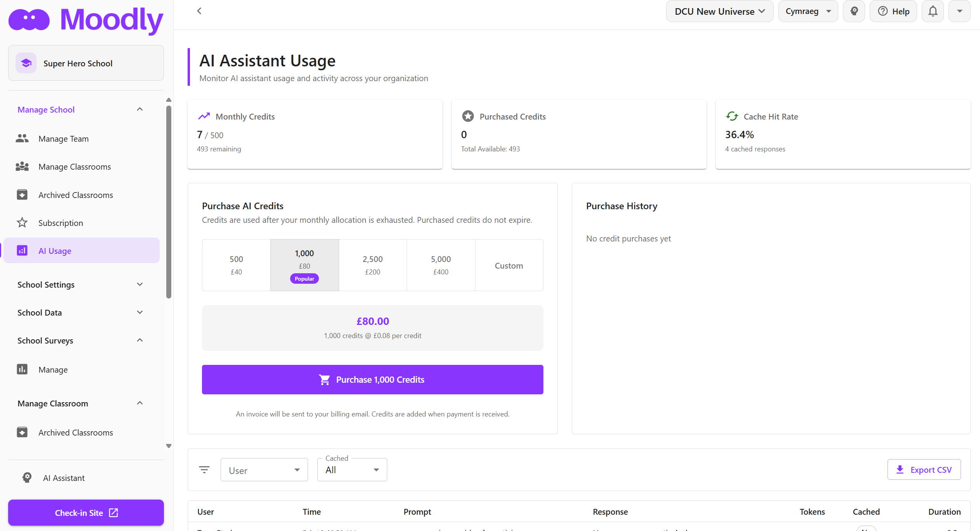This screenshot has width=980, height=531.
Task: Choose the Custom credits option
Action: click(509, 265)
